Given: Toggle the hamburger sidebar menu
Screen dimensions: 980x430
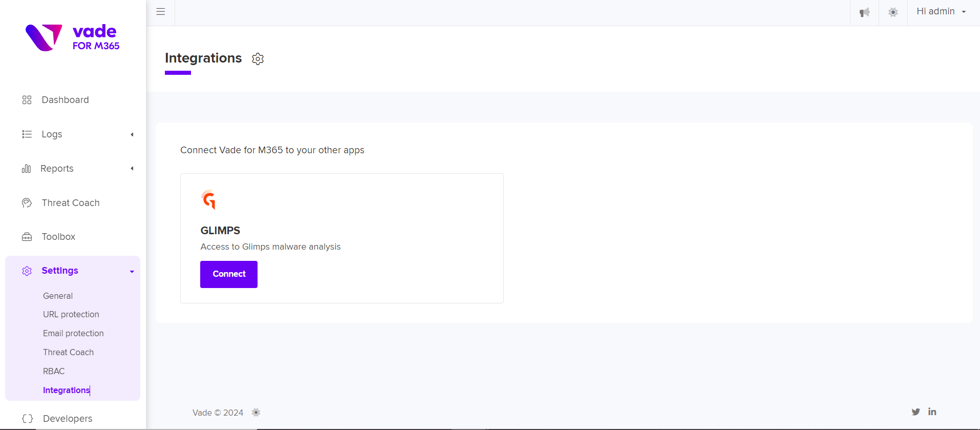Looking at the screenshot, I should [x=161, y=12].
